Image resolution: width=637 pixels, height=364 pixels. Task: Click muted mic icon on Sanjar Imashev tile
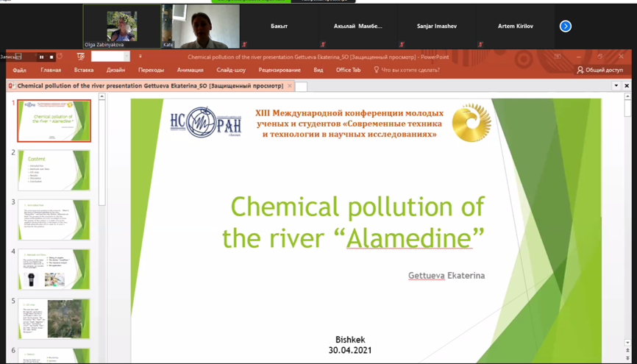point(402,45)
